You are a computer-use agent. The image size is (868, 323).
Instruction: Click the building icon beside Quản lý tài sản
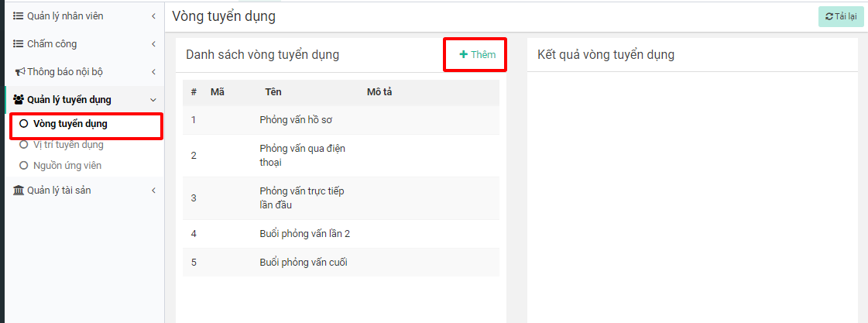[x=19, y=191]
